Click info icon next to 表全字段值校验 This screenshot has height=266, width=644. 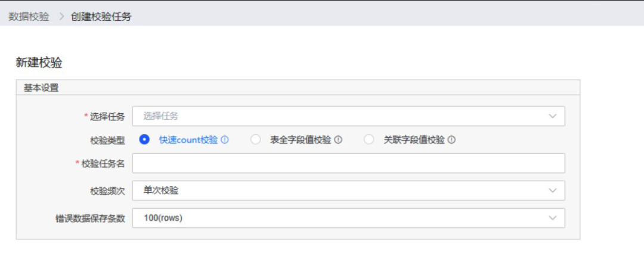click(x=338, y=140)
